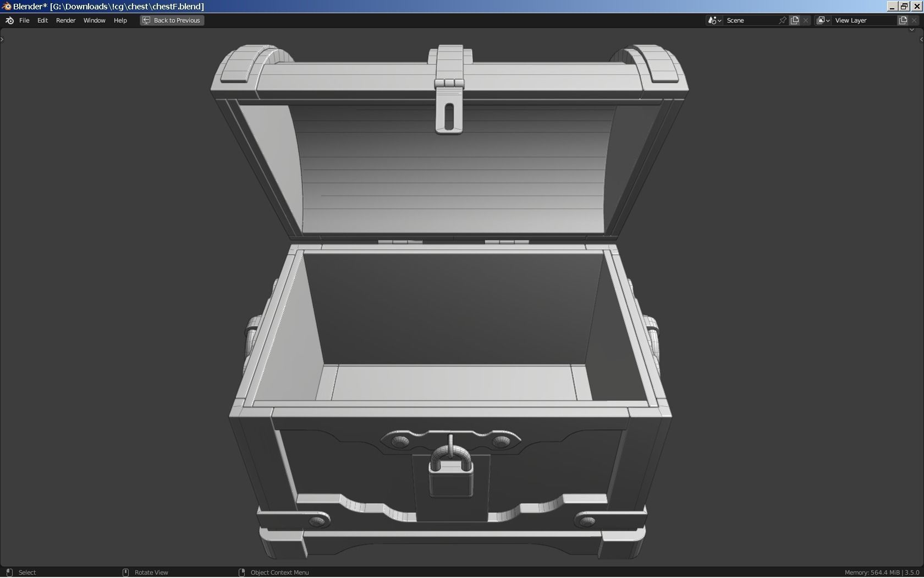Click the Select mouse hint in status bar

(21, 572)
